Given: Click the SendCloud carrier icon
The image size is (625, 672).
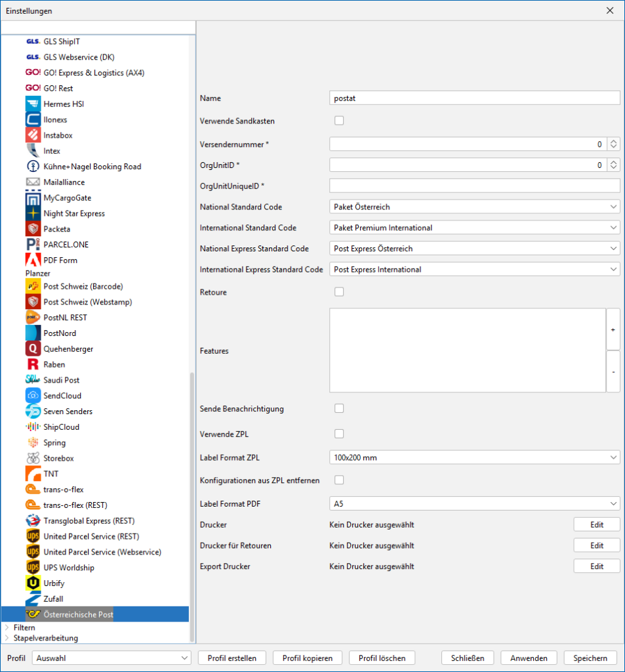Looking at the screenshot, I should (x=33, y=396).
